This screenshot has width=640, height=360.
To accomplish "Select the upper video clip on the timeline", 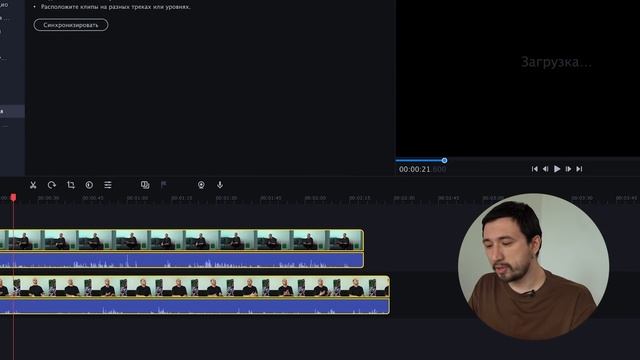I will (182, 240).
